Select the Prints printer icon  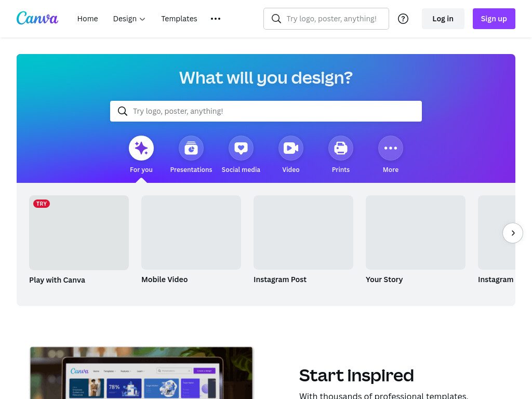click(341, 148)
